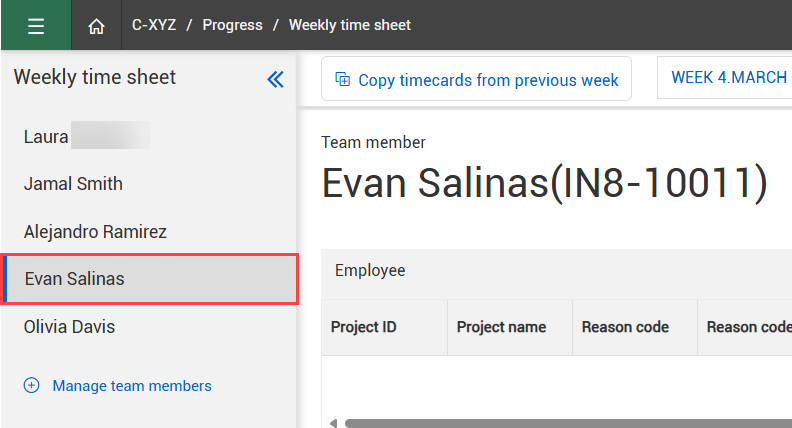Viewport: 792px width, 428px height.
Task: Click the plus icon beside Manage team members
Action: pyautogui.click(x=31, y=386)
